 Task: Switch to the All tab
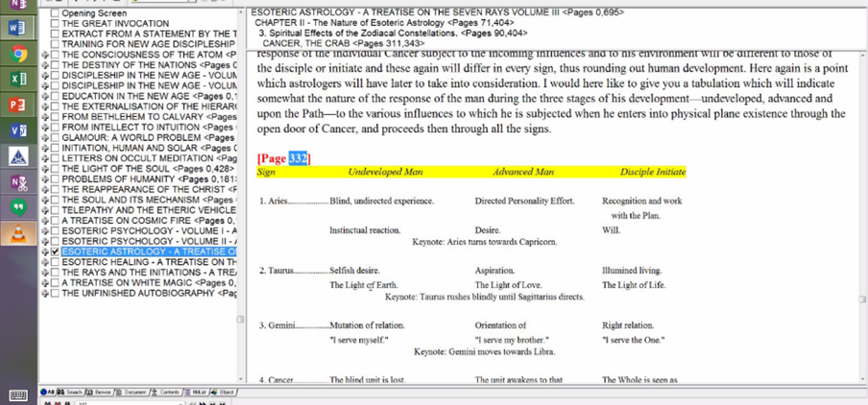pos(47,392)
